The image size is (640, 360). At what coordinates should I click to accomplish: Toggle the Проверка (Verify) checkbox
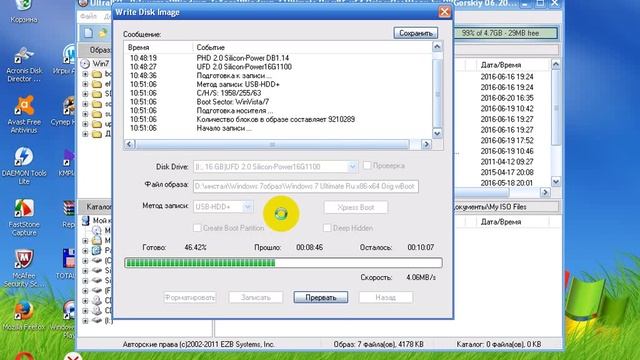pos(367,165)
